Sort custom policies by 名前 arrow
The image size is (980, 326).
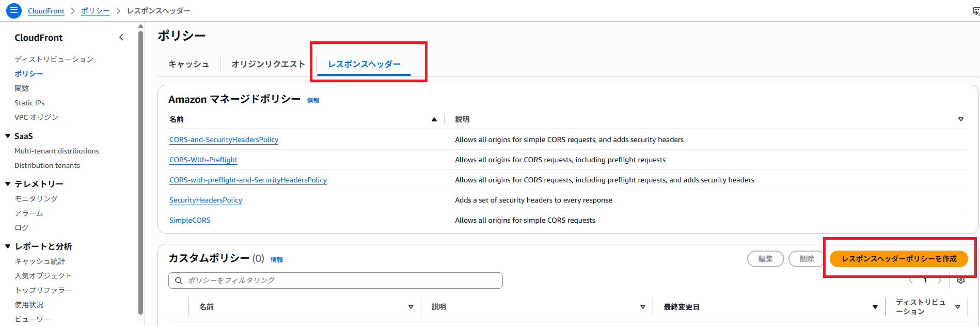click(411, 307)
